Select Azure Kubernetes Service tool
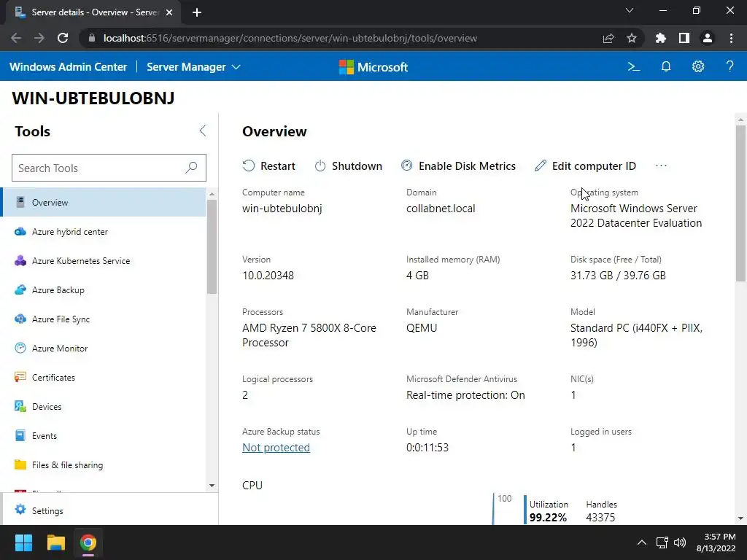The width and height of the screenshot is (747, 560). (x=104, y=260)
